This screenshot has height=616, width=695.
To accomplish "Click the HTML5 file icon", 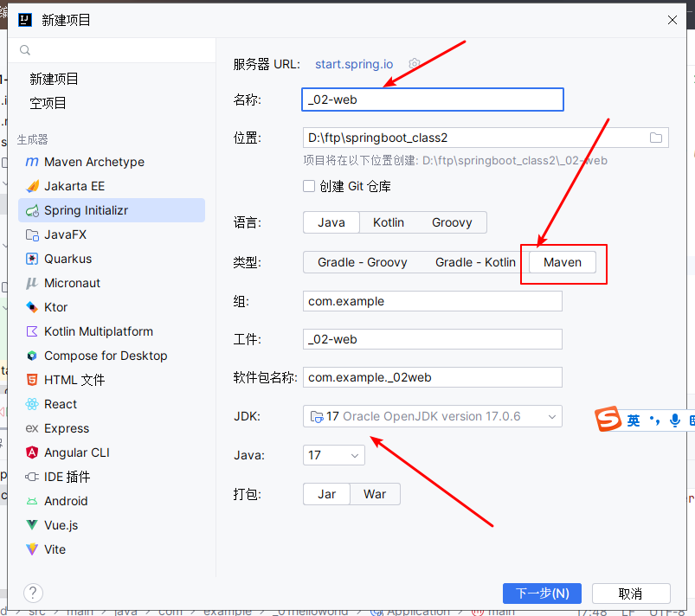I will [x=32, y=380].
